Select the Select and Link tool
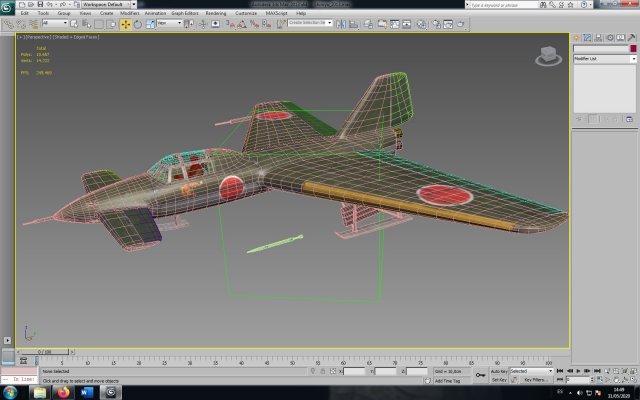Image resolution: width=640 pixels, height=400 pixels. (8, 24)
